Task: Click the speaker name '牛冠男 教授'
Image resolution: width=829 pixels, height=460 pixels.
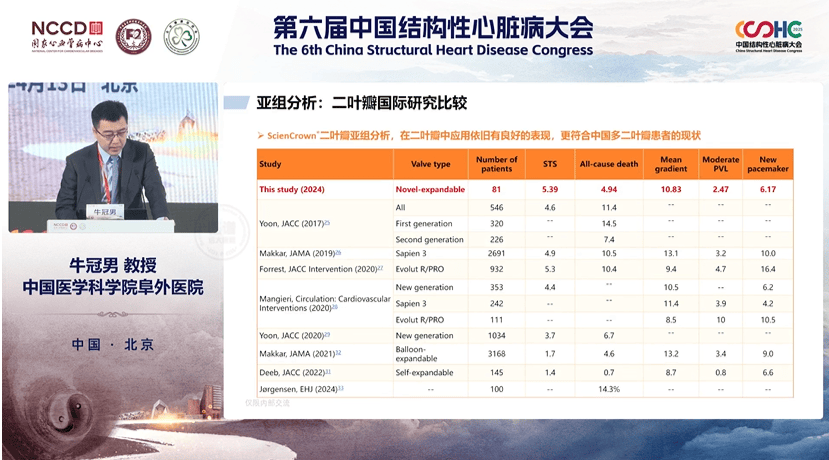Action: [x=113, y=265]
